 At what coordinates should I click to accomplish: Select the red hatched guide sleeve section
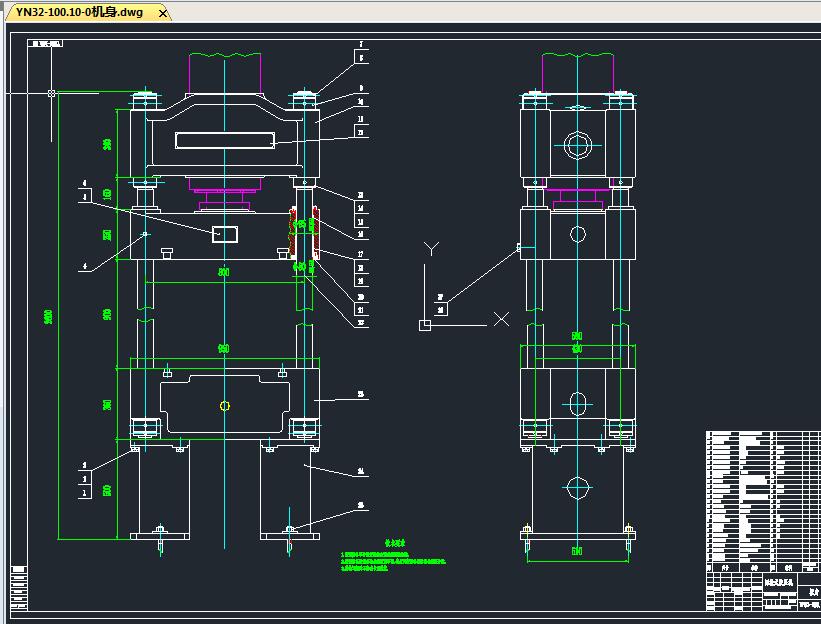tap(304, 233)
